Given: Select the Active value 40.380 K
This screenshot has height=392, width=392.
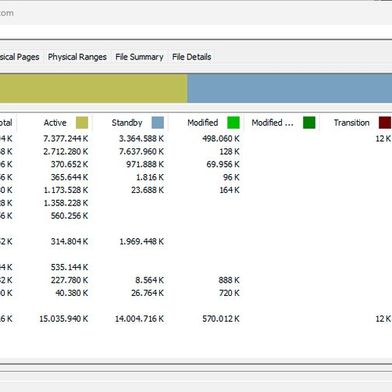Looking at the screenshot, I should [x=71, y=293].
